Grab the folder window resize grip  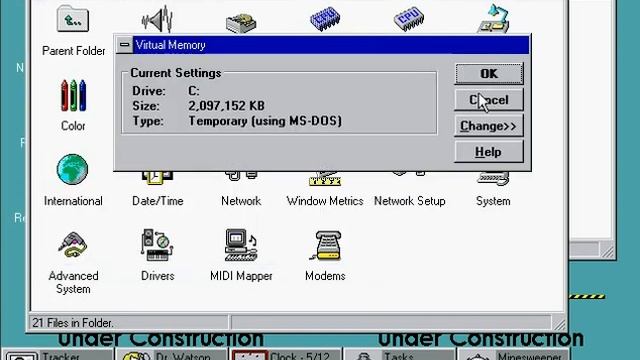[x=560, y=324]
